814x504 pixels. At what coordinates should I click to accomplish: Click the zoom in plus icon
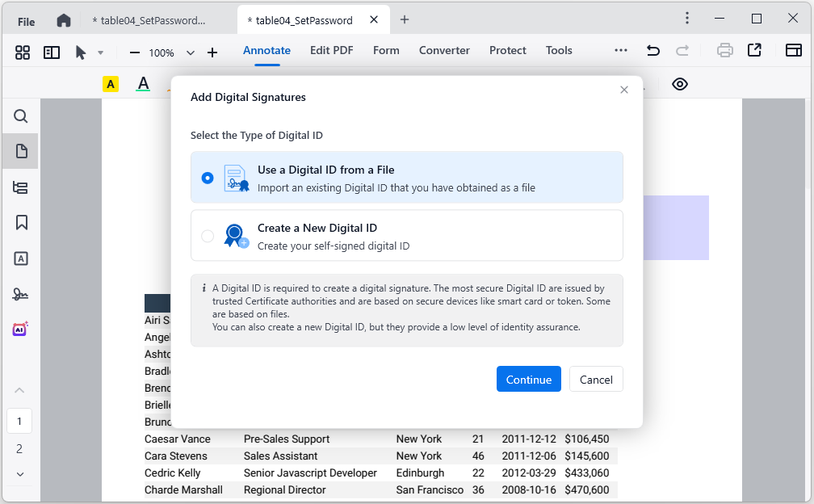pyautogui.click(x=212, y=52)
